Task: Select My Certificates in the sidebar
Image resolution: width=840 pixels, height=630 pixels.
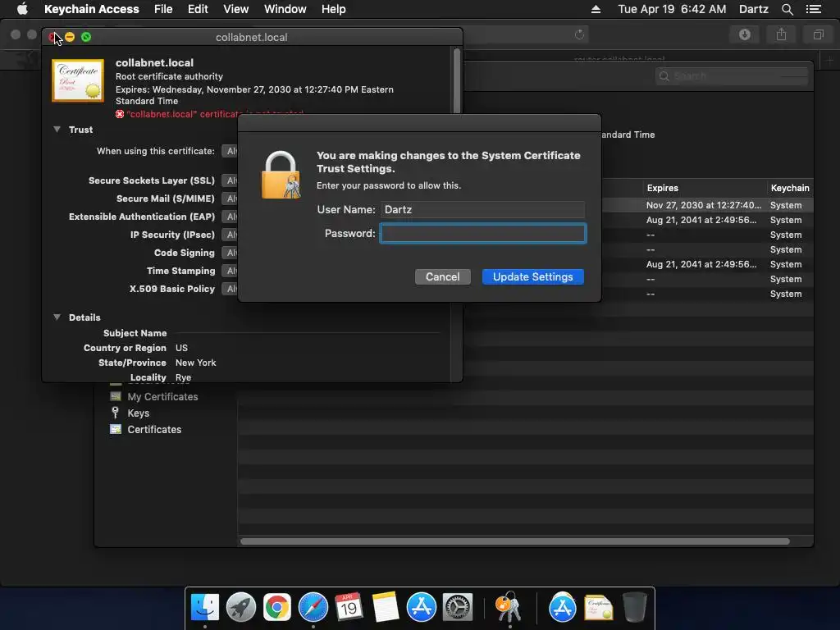Action: point(162,397)
